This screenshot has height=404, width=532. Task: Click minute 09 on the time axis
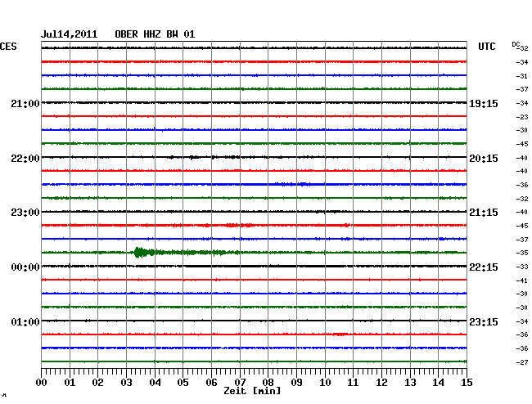tap(296, 383)
